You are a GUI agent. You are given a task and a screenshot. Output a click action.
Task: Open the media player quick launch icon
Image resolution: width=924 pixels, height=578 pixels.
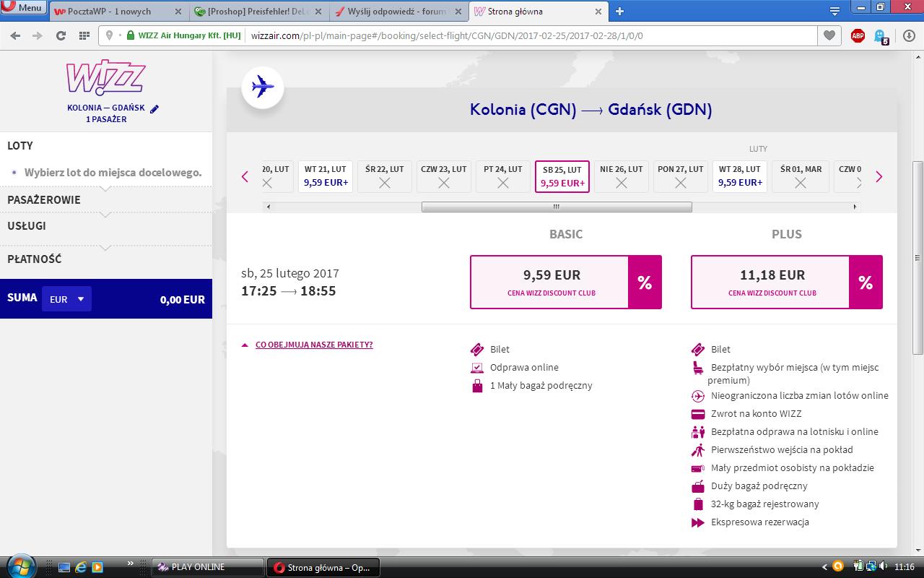click(x=97, y=567)
